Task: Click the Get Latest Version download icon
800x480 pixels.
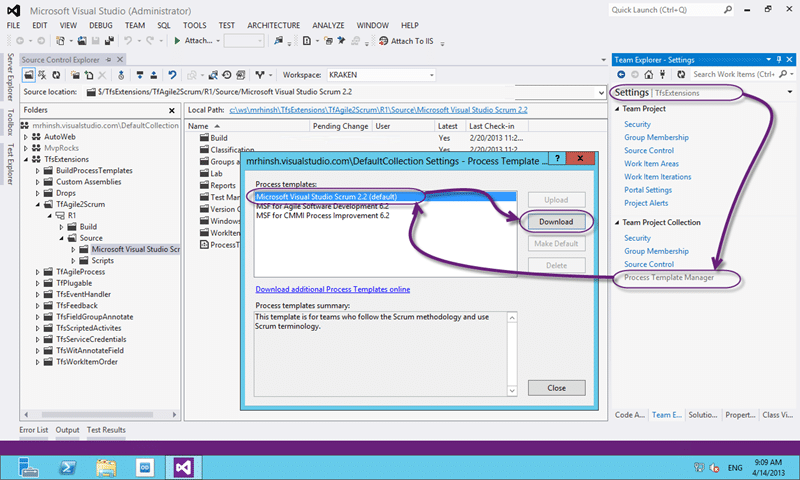Action: [140, 75]
